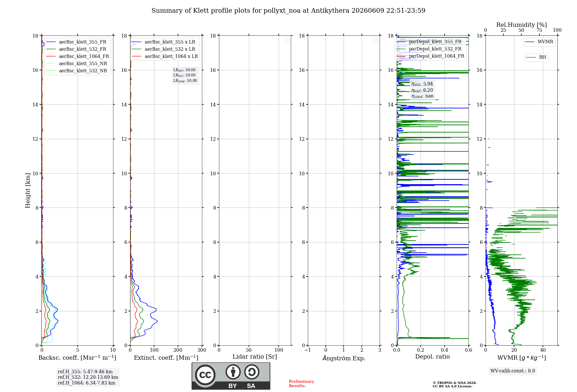Click 'ref.H_532: 12.20-13.69 km' text

pyautogui.click(x=88, y=377)
